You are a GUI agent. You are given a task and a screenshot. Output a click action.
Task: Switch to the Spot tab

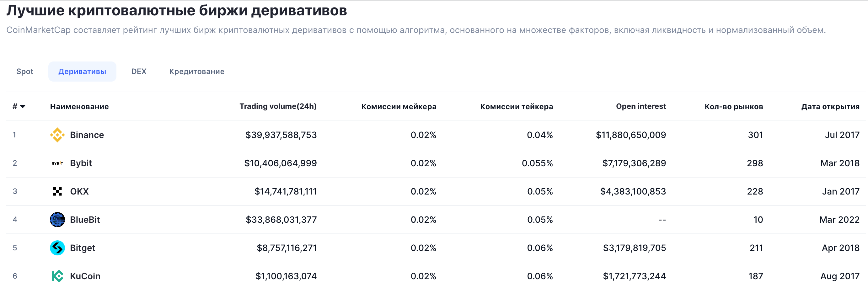point(24,72)
